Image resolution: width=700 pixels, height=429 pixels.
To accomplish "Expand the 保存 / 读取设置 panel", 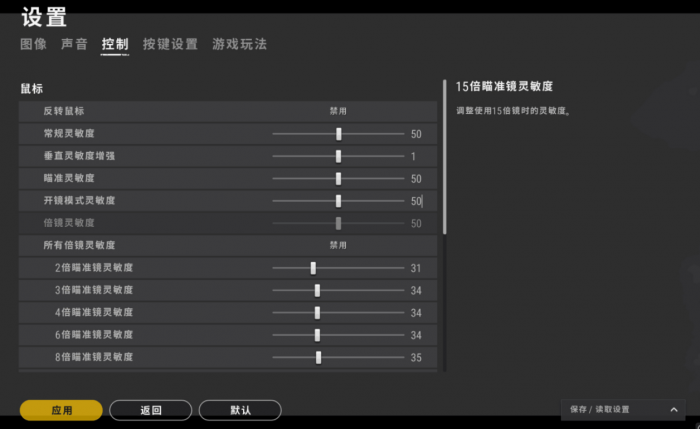I will 623,409.
